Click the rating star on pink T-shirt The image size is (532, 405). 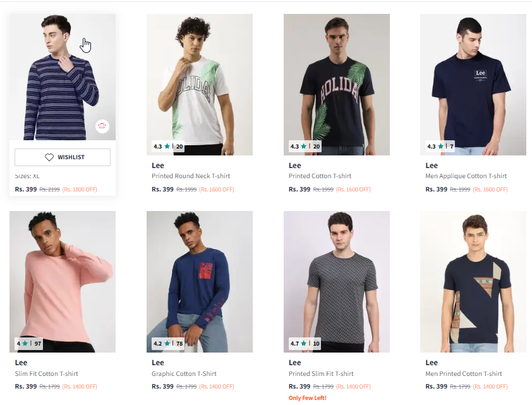pos(25,344)
